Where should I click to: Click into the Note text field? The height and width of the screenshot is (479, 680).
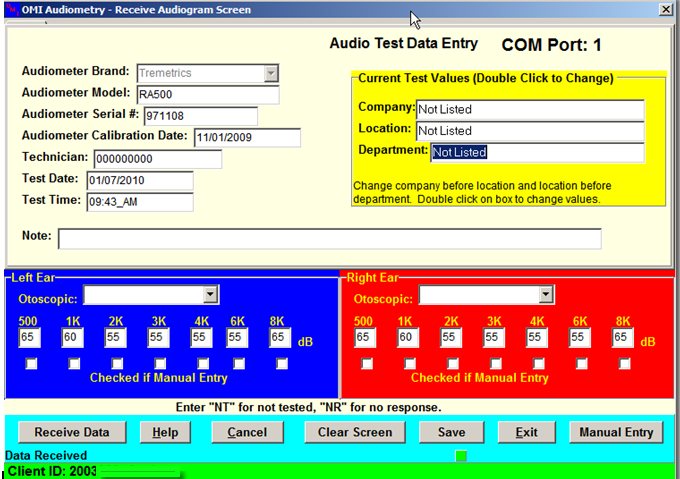pyautogui.click(x=329, y=238)
